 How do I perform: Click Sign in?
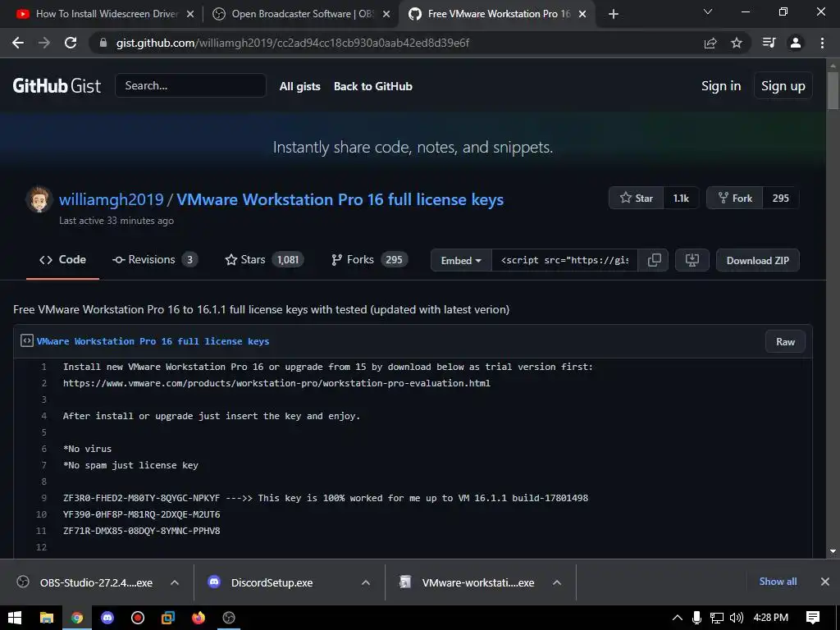pos(721,85)
